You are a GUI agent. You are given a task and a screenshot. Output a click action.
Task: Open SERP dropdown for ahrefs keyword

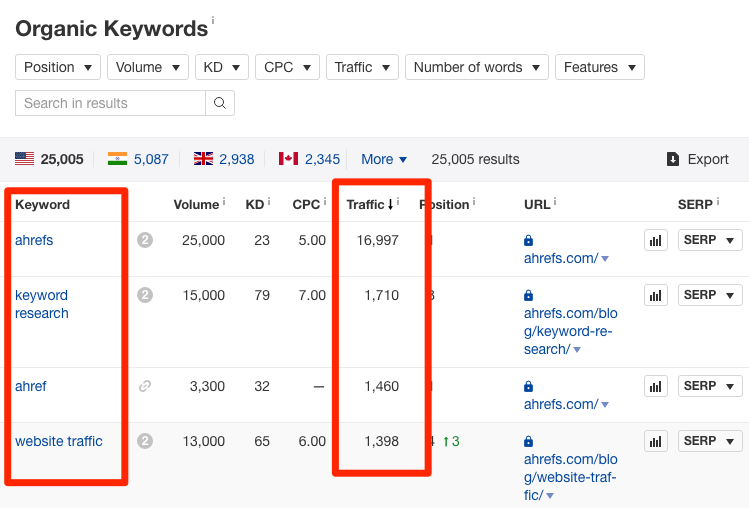710,240
